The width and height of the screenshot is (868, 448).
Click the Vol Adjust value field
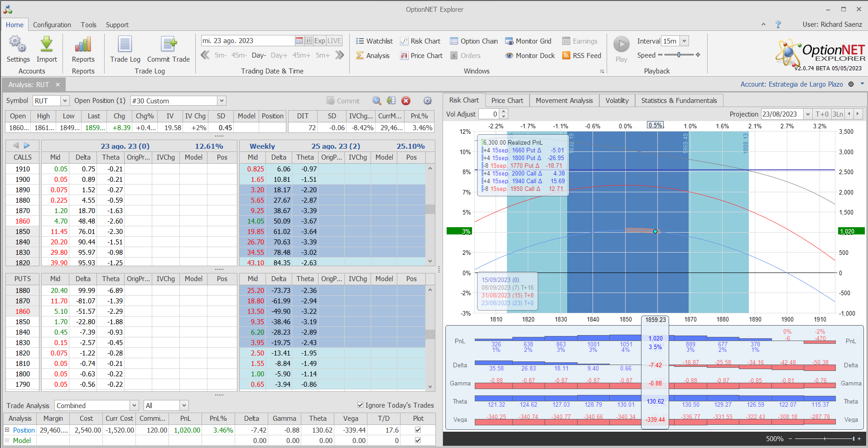489,114
